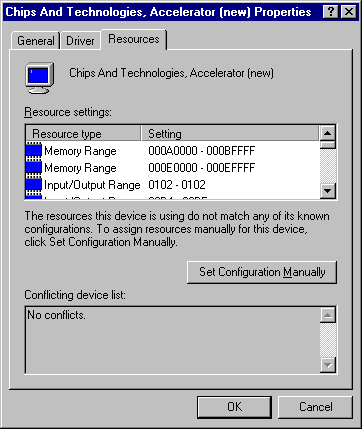The height and width of the screenshot is (429, 362).
Task: Click the 'No conflicts.' text
Action: click(56, 315)
